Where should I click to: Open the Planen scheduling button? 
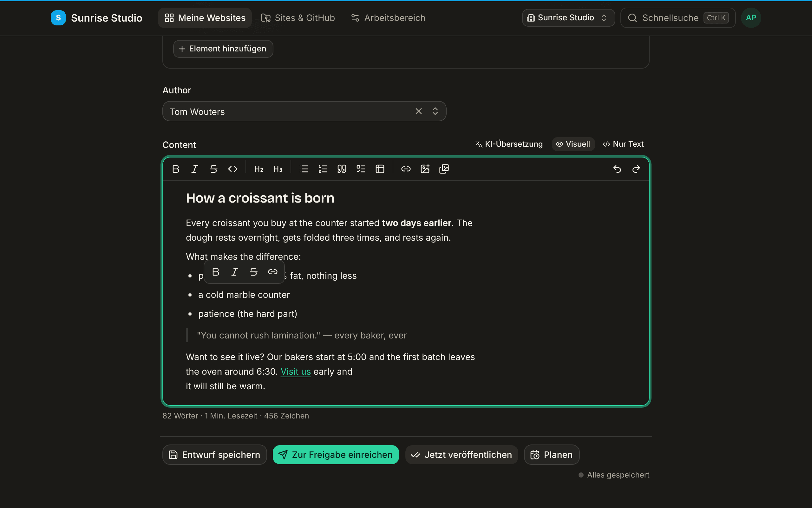point(552,455)
